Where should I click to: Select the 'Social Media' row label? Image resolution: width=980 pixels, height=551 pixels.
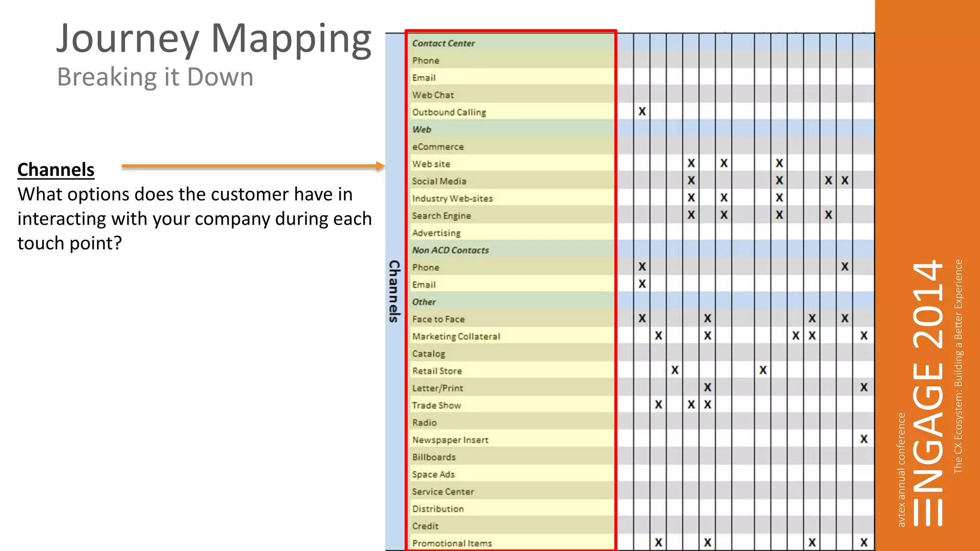pos(439,181)
